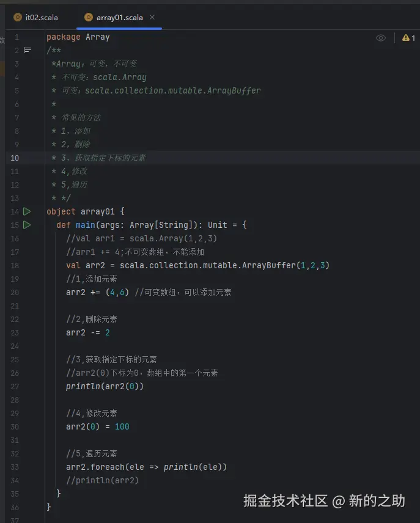Screen dimensions: 420x523
Task: Close the array01.scala tab
Action: point(152,17)
